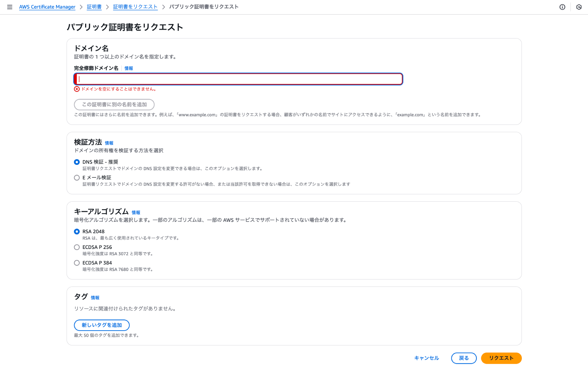Open 情報 link beside キーアルゴリズム heading

pos(136,213)
